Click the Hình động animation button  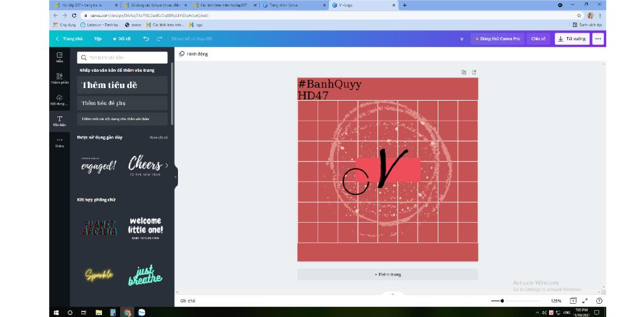tap(194, 54)
